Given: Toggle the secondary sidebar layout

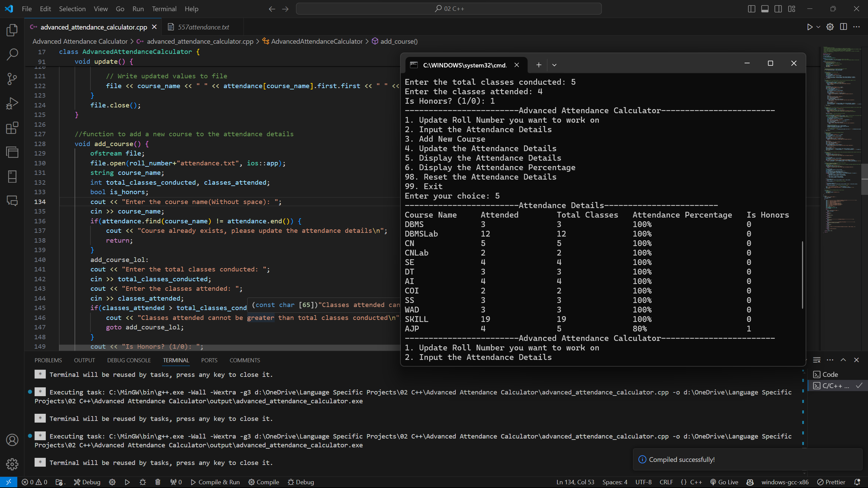Looking at the screenshot, I should 778,9.
